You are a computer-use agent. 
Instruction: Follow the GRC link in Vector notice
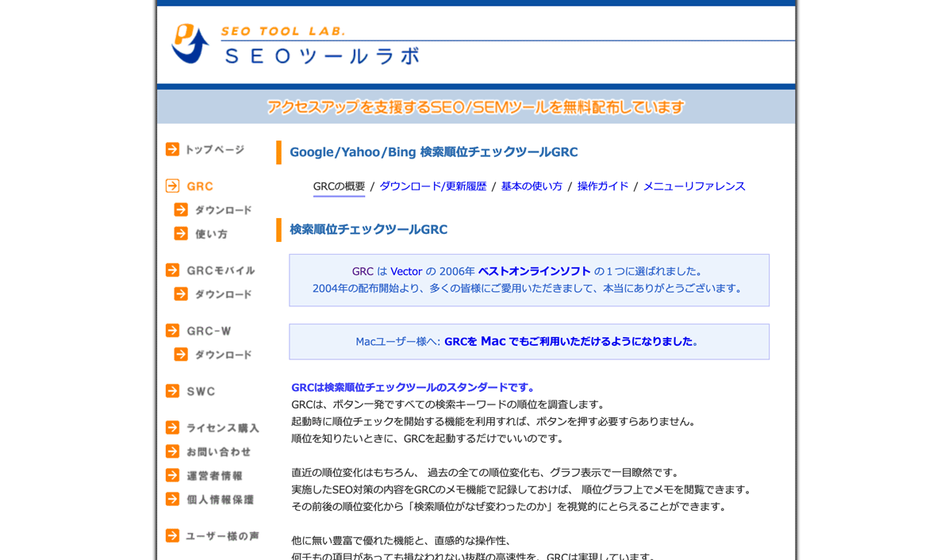(363, 271)
